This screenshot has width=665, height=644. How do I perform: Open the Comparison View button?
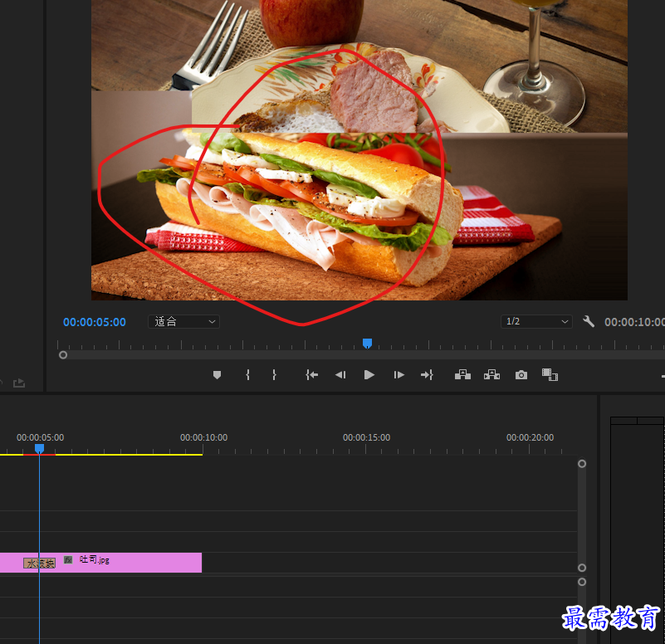[550, 375]
